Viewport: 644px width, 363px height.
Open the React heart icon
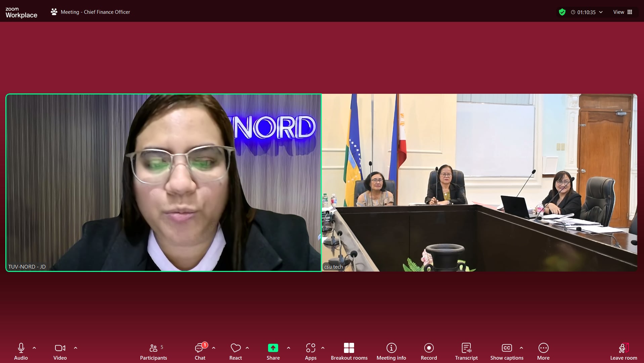coord(235,351)
